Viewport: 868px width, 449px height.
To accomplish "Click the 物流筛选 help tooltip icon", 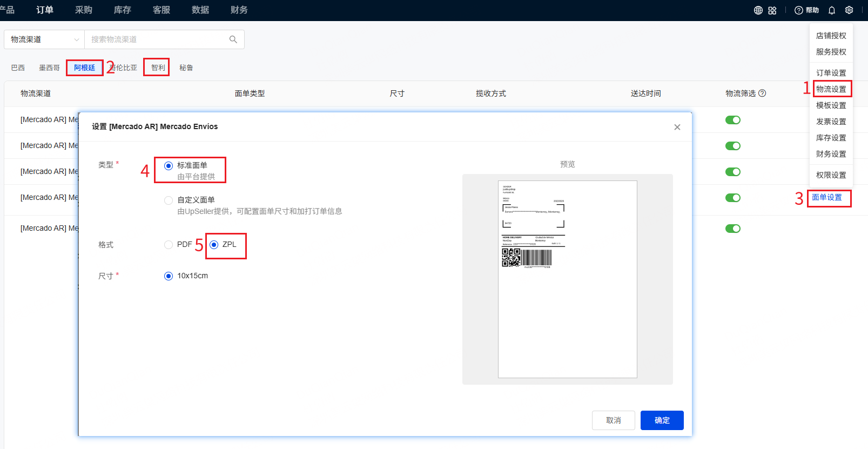I will (x=762, y=93).
